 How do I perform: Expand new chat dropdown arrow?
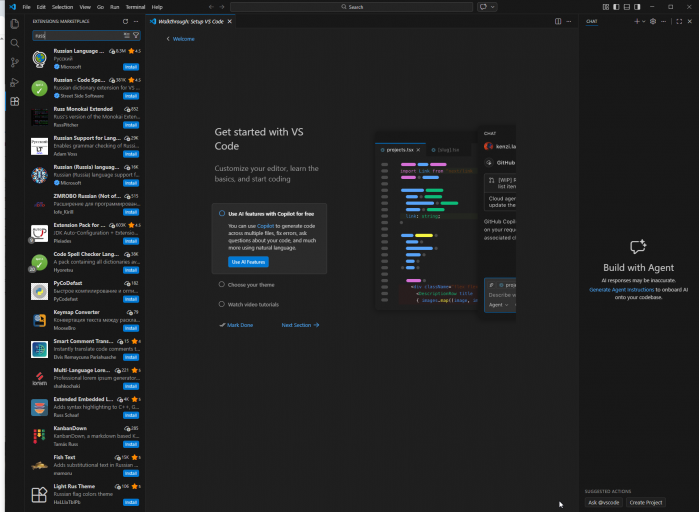pos(643,21)
